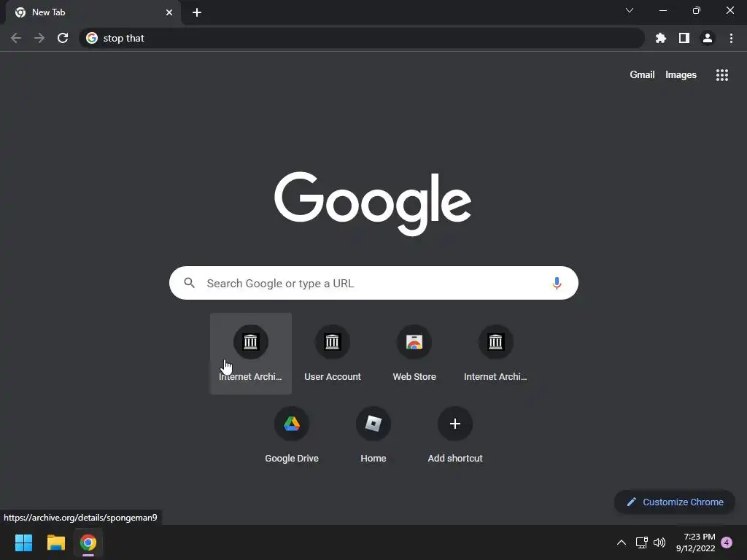747x560 pixels.
Task: Close the New Tab tab
Action: pyautogui.click(x=169, y=12)
